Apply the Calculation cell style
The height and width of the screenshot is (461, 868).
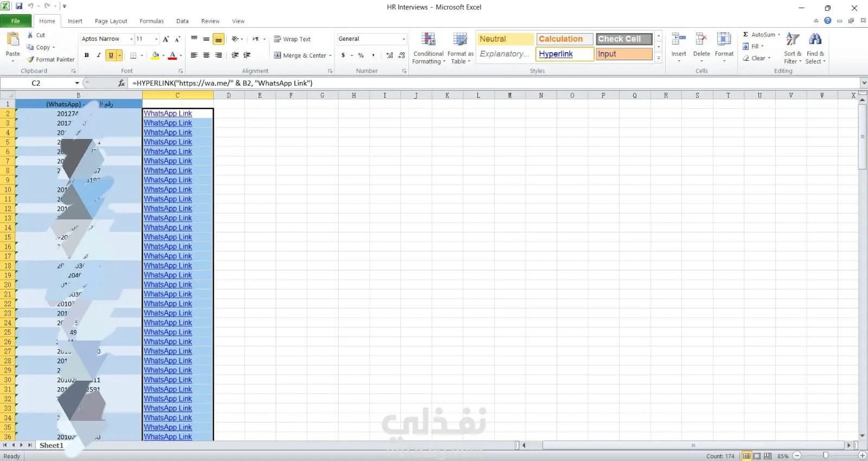pyautogui.click(x=565, y=39)
